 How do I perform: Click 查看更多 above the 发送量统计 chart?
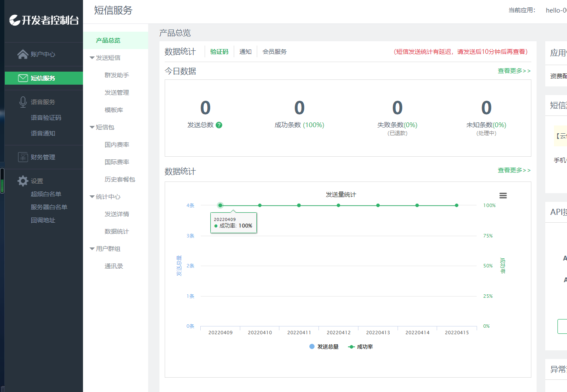514,170
